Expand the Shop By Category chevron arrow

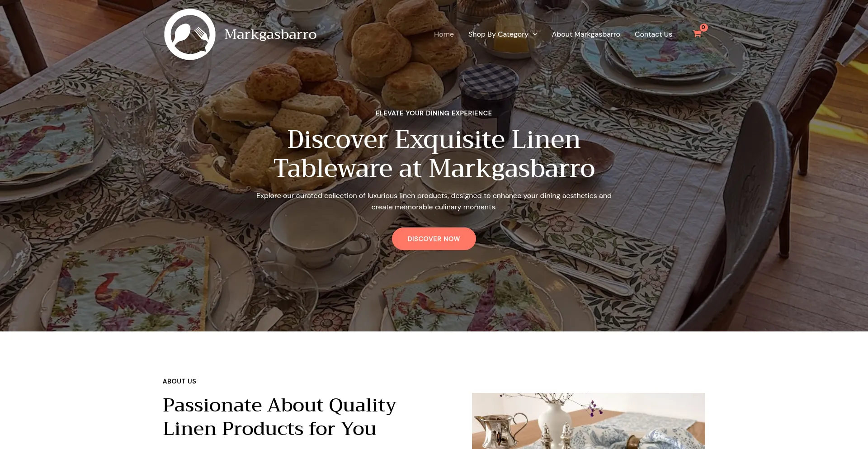[x=535, y=34]
